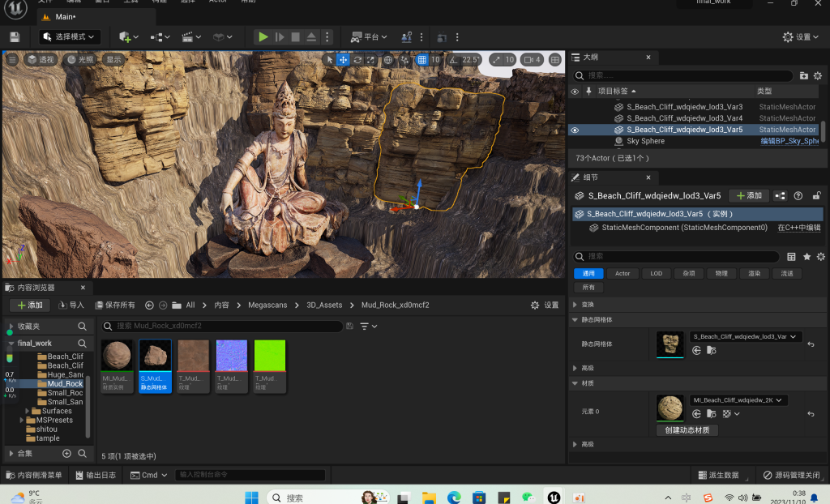Select the S_Mud static mesh thumbnail
This screenshot has height=504, width=830.
(155, 365)
